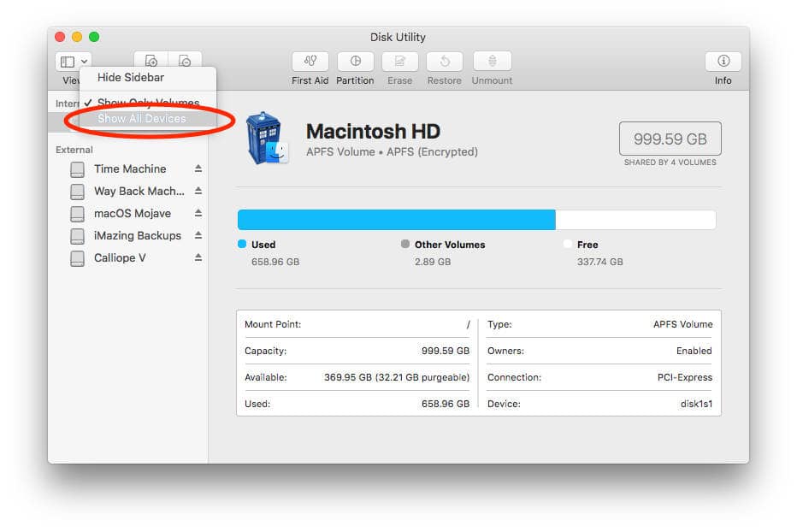
Task: Select macOS Mojave volume
Action: pos(133,214)
